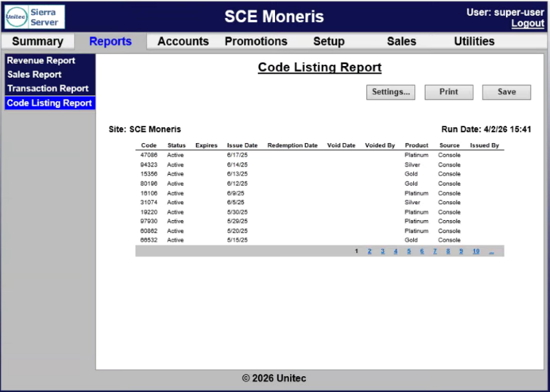Click the issue date 6/13/25 cell
Screen dimensions: 550x392
click(237, 174)
